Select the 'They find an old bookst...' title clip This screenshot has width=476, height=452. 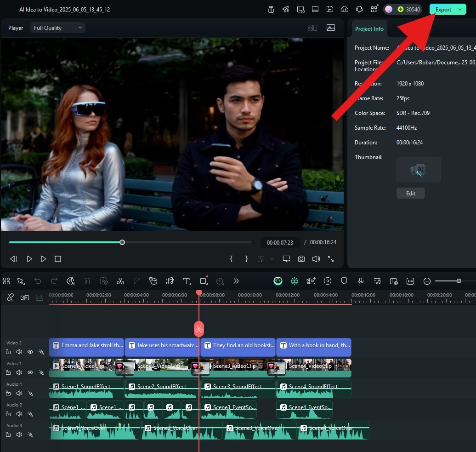point(238,347)
